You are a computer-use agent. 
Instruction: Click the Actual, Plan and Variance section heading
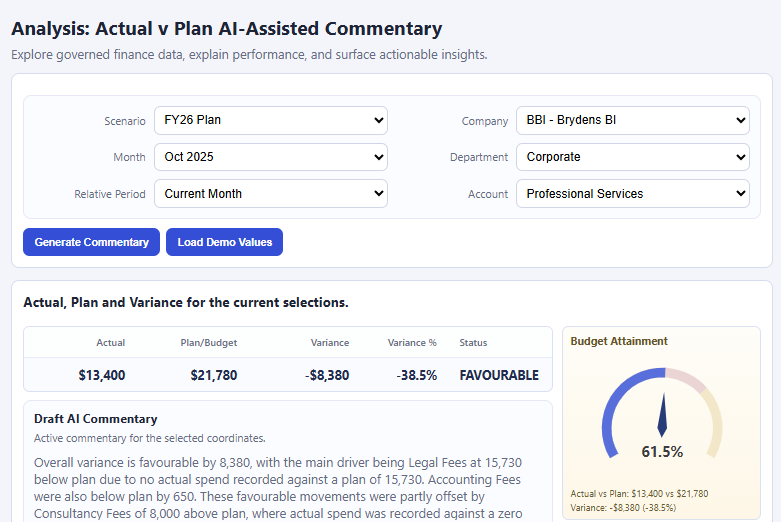point(186,302)
